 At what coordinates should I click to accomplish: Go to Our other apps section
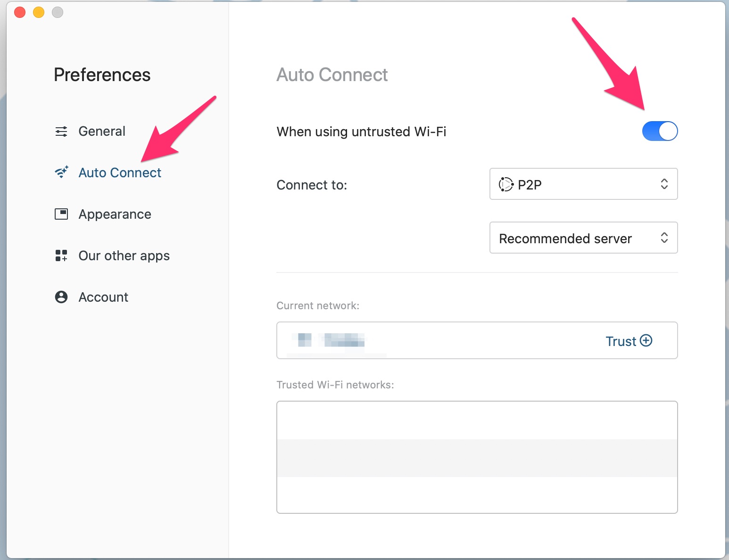pyautogui.click(x=124, y=256)
